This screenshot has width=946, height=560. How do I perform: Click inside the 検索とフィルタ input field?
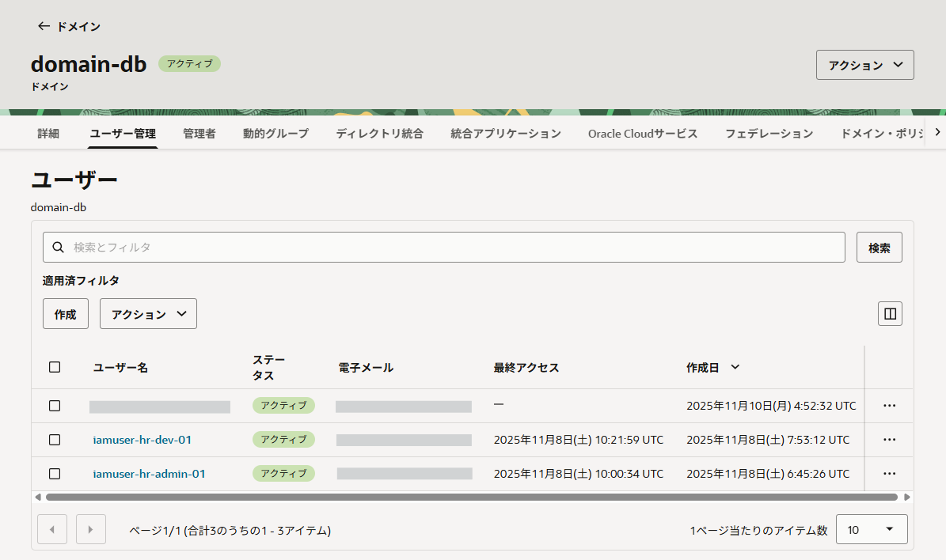coord(317,247)
